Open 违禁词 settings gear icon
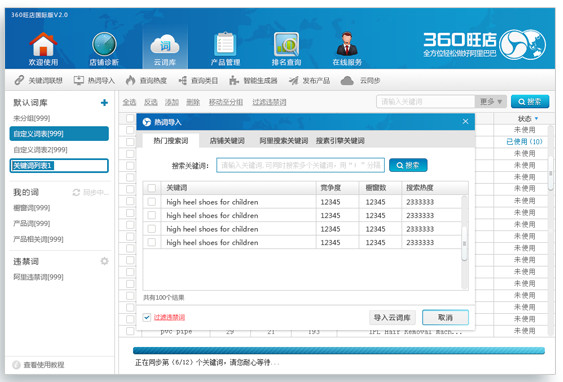Viewport: 563px width, 382px height. 104,261
